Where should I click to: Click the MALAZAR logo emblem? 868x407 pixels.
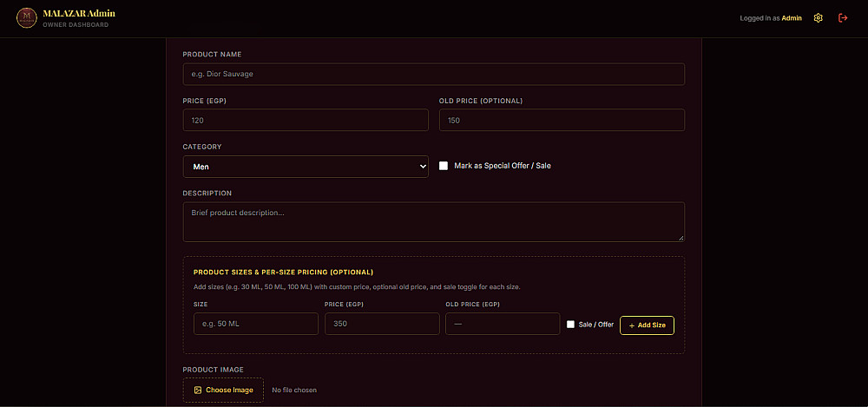[x=27, y=17]
